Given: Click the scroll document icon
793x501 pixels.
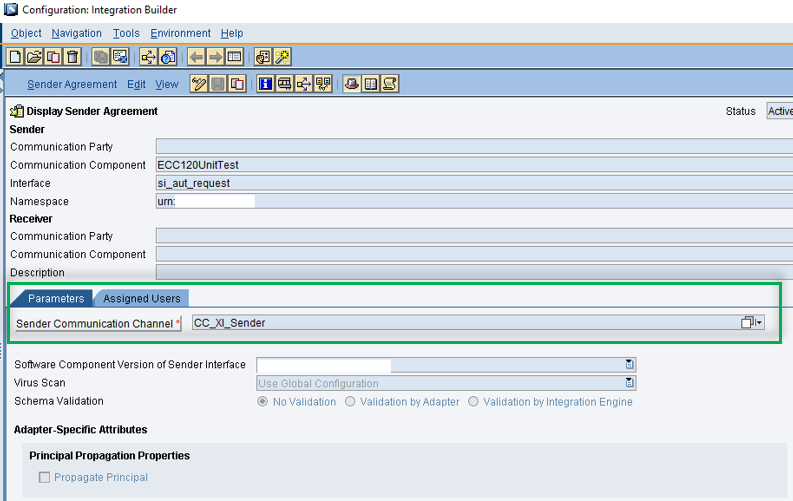Looking at the screenshot, I should 389,83.
